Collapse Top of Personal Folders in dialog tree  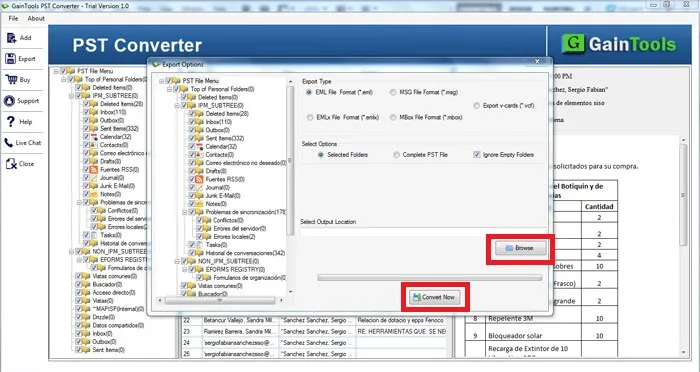(x=169, y=89)
